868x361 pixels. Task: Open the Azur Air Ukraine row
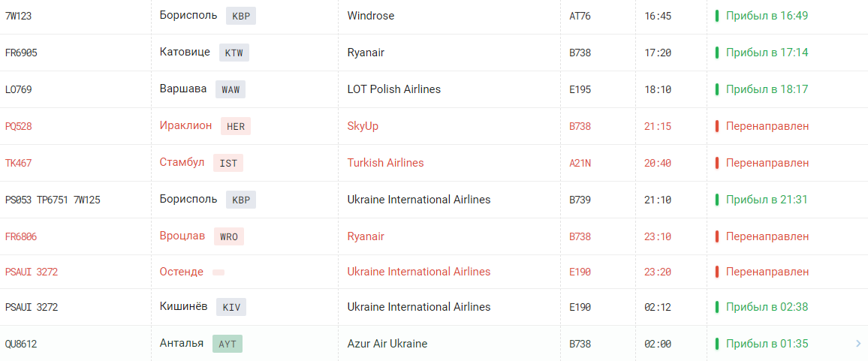click(387, 344)
